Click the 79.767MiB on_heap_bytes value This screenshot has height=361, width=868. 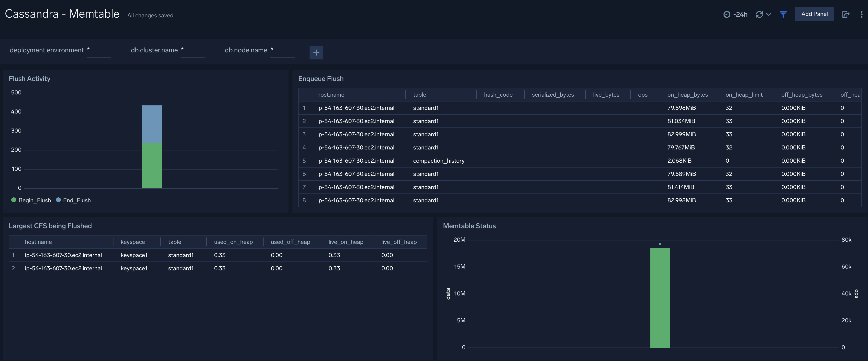click(681, 147)
